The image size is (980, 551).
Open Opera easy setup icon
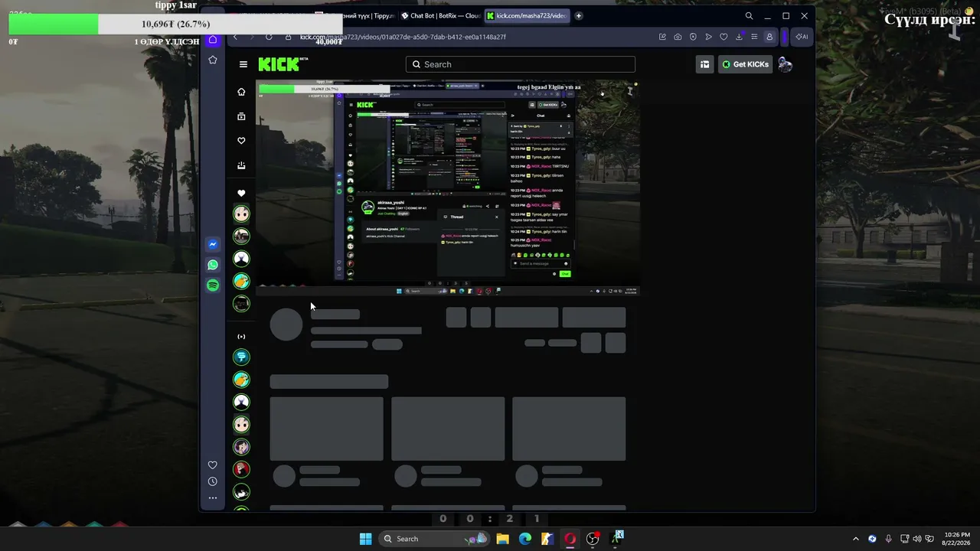pyautogui.click(x=754, y=37)
